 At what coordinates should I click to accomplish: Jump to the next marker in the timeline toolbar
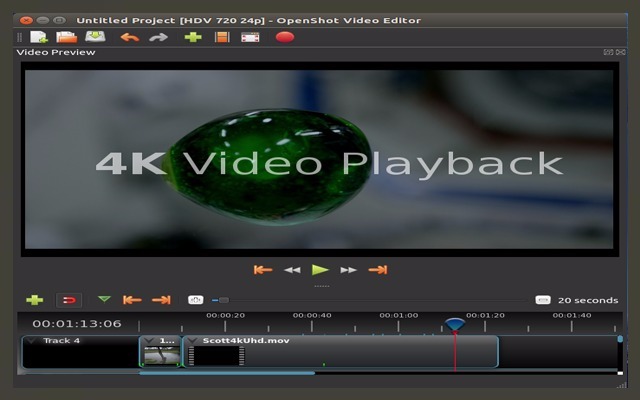pyautogui.click(x=161, y=299)
